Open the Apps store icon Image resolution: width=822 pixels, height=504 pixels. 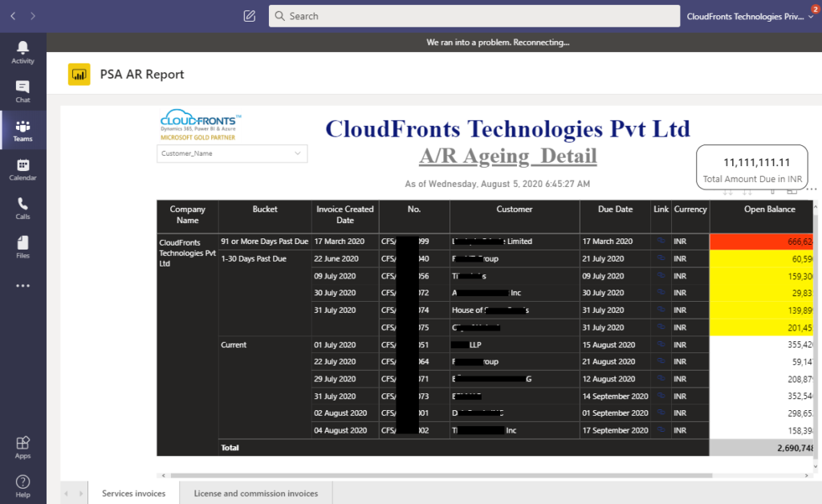click(x=22, y=447)
